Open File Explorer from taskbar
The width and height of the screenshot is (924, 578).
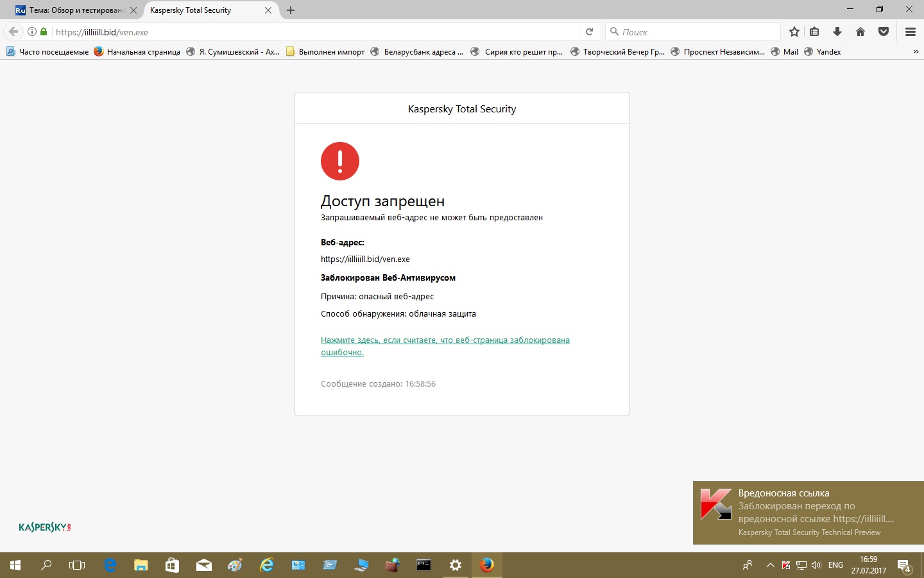[x=141, y=565]
